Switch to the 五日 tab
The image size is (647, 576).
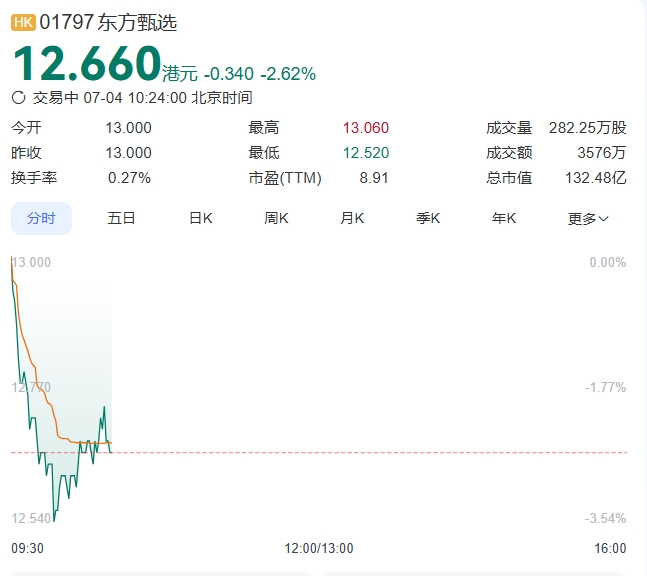(x=121, y=218)
